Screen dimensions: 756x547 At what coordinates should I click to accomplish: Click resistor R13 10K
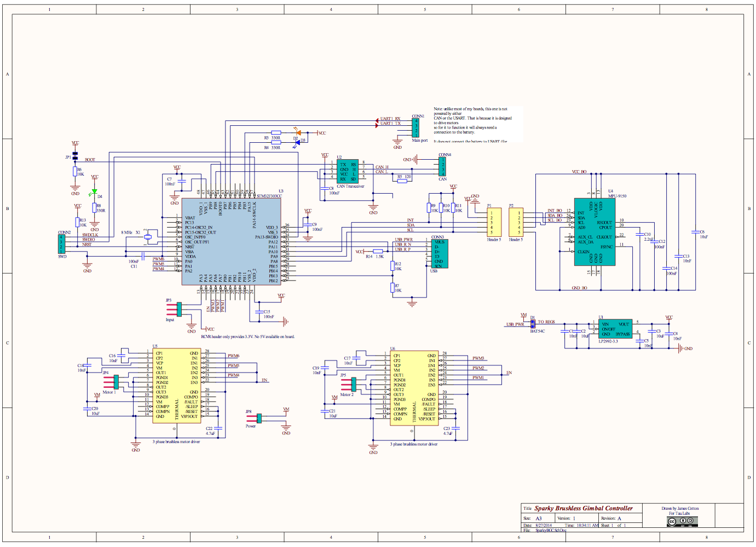click(78, 222)
